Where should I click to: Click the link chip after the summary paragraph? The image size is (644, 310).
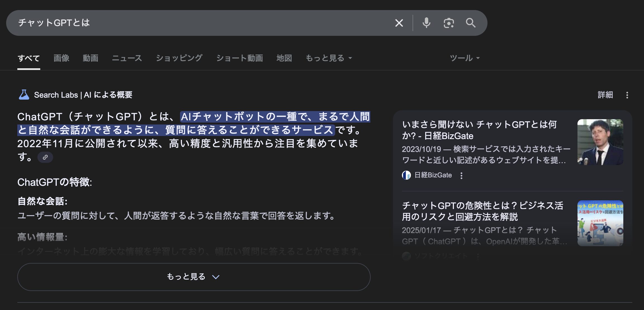[45, 157]
